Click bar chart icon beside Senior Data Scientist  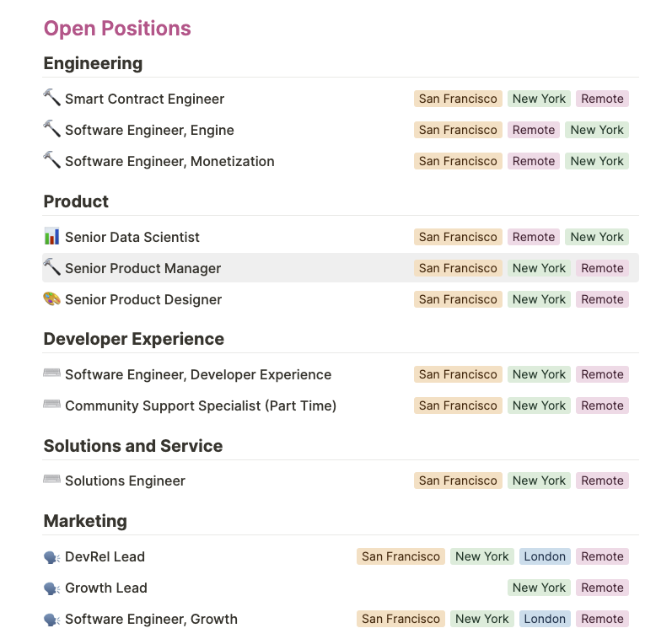[x=52, y=236]
